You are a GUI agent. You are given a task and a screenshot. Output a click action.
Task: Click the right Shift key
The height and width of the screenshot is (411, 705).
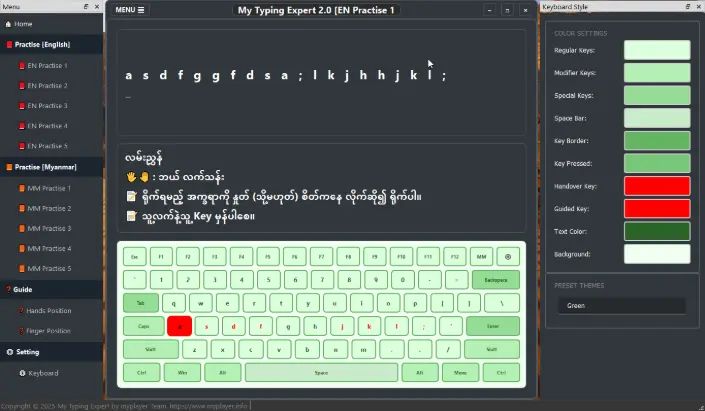click(x=492, y=349)
